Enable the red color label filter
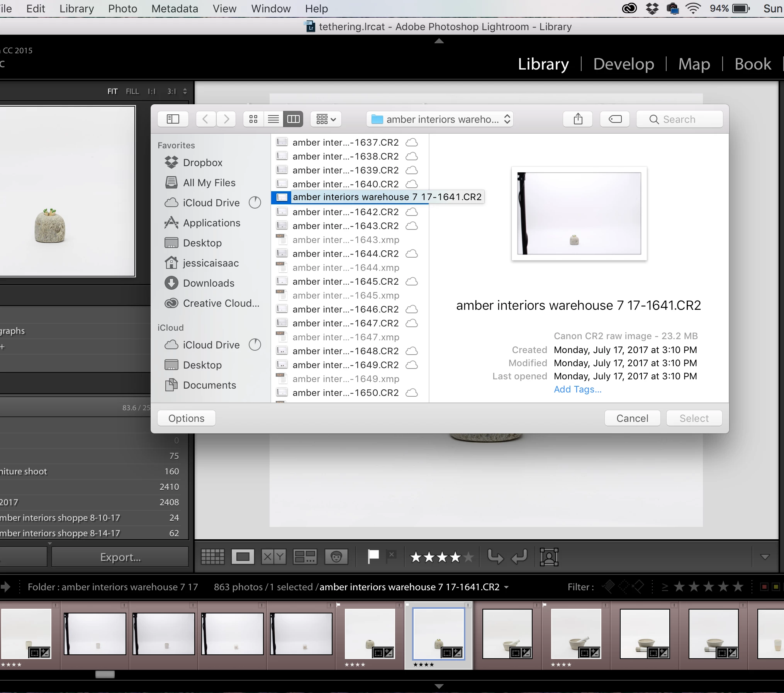Image resolution: width=784 pixels, height=693 pixels. point(764,587)
